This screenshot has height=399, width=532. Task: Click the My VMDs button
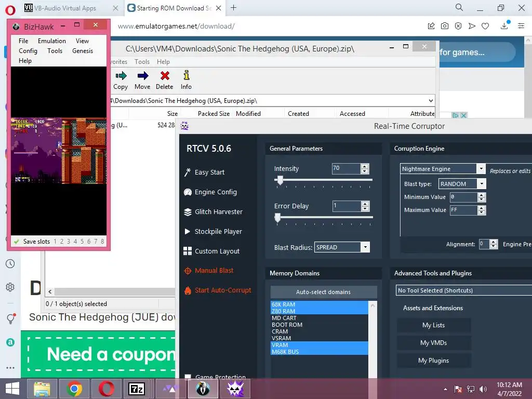pyautogui.click(x=434, y=343)
